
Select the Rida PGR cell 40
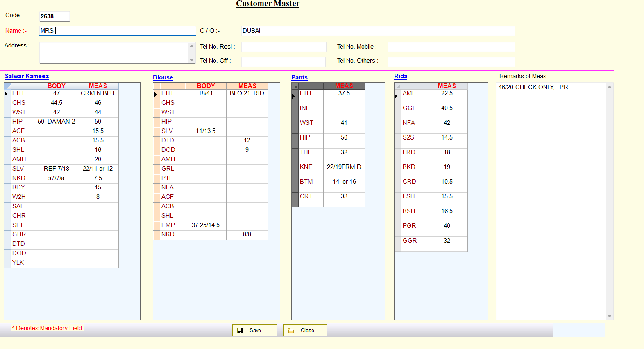447,230
